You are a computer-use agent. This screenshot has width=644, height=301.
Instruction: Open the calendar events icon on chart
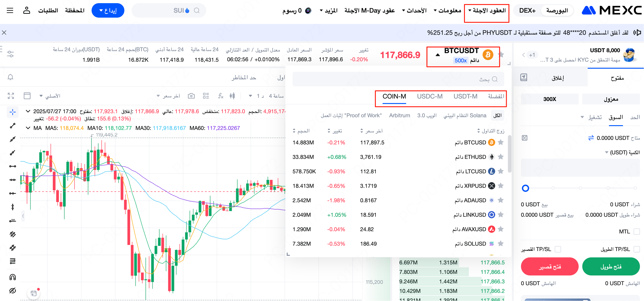[33, 293]
